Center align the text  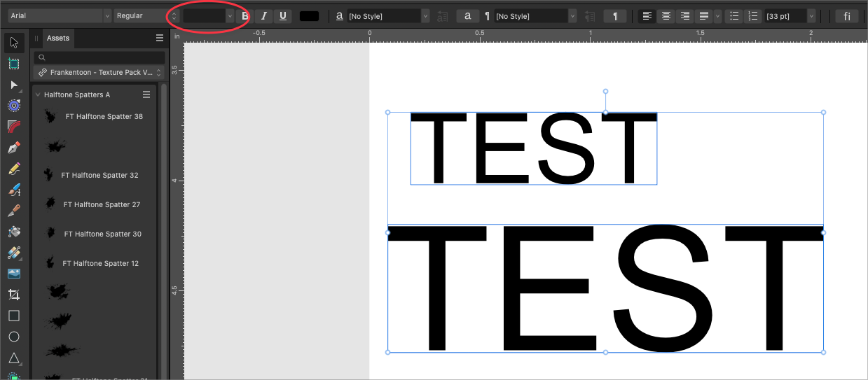[x=666, y=16]
